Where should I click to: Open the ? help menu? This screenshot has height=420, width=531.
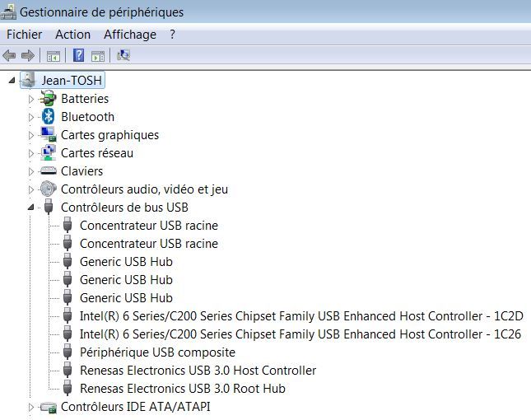(x=172, y=35)
